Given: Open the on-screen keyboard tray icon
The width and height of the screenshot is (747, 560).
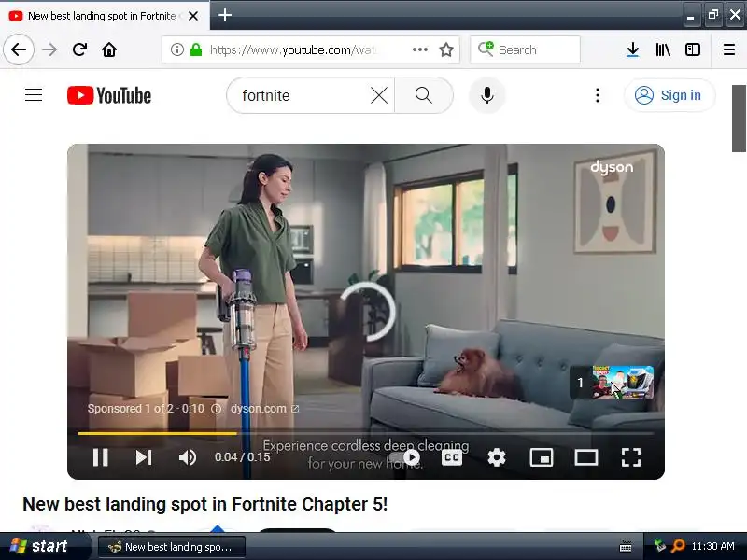Looking at the screenshot, I should coord(626,546).
